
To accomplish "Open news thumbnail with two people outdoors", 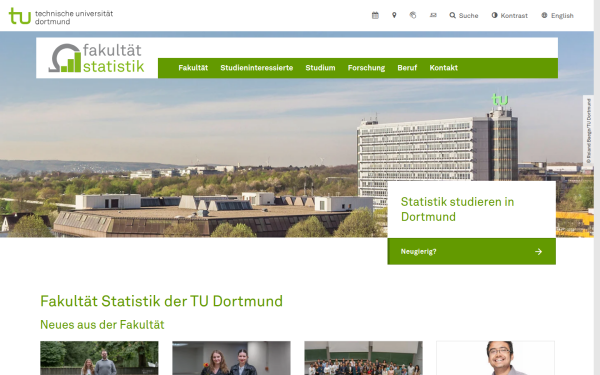I will click(99, 358).
